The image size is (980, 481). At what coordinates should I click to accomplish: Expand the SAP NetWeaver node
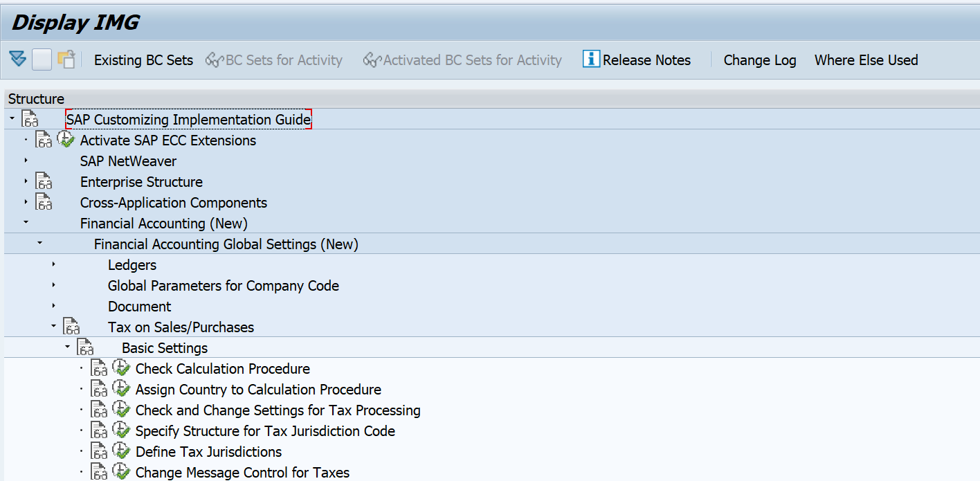26,161
